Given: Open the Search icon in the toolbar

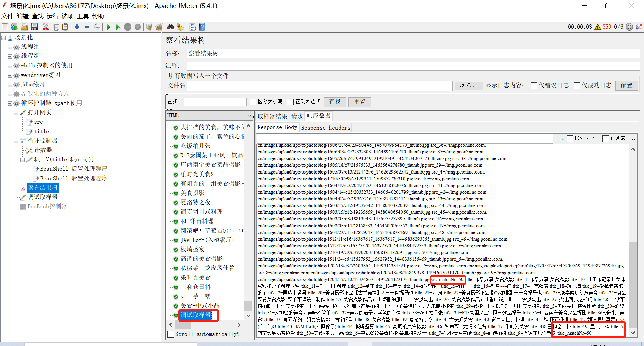Looking at the screenshot, I should click(171, 27).
